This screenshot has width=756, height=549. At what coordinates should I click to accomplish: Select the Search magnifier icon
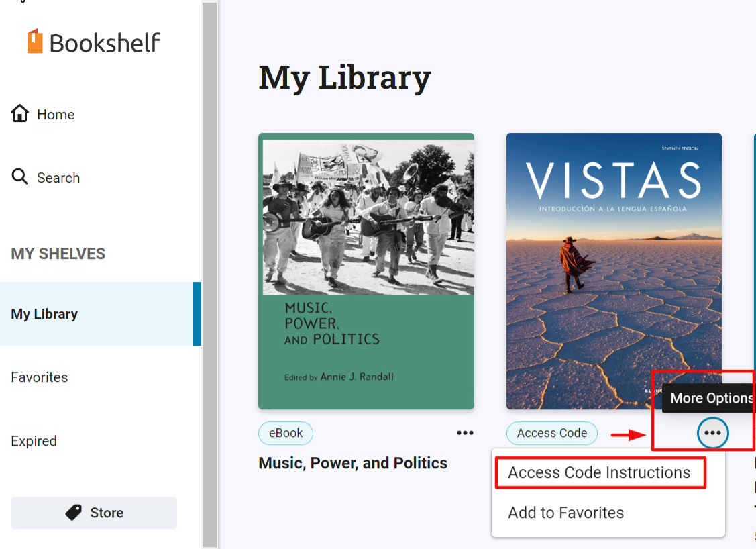(x=19, y=177)
